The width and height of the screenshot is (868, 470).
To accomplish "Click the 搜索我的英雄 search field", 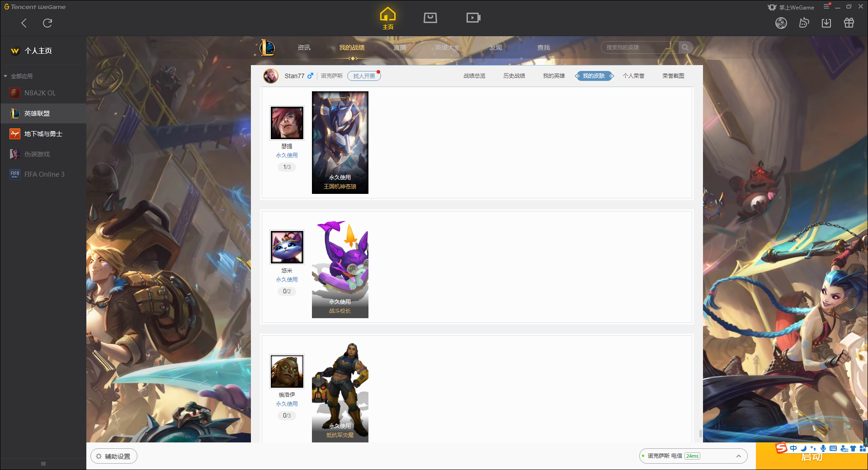I will [640, 47].
